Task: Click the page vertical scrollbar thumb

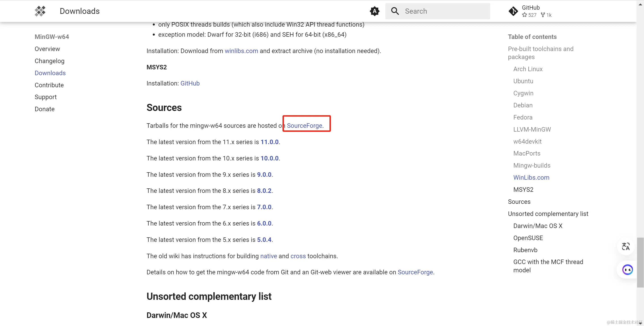Action: pyautogui.click(x=640, y=262)
